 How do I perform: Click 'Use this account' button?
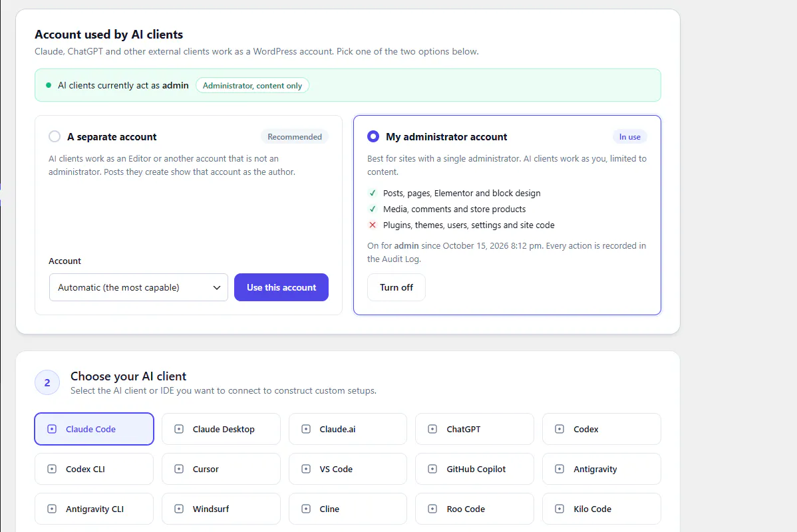click(281, 287)
